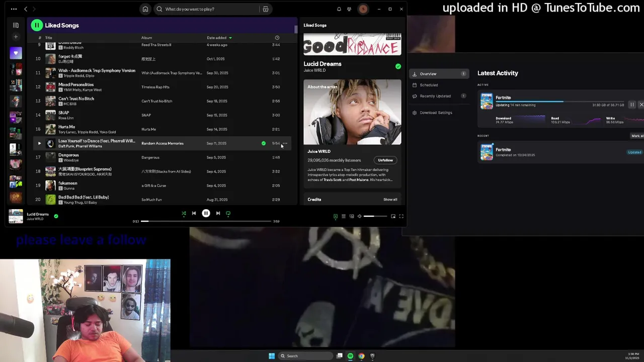Screen dimensions: 644x362
Task: Toggle the Now Playing view icon
Action: coord(336,216)
